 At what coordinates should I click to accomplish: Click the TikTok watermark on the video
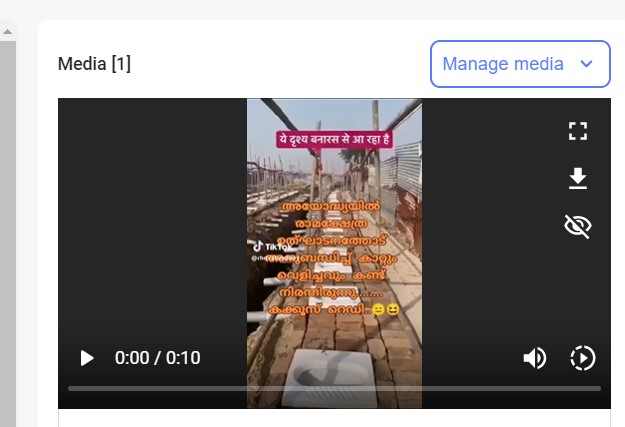point(272,247)
